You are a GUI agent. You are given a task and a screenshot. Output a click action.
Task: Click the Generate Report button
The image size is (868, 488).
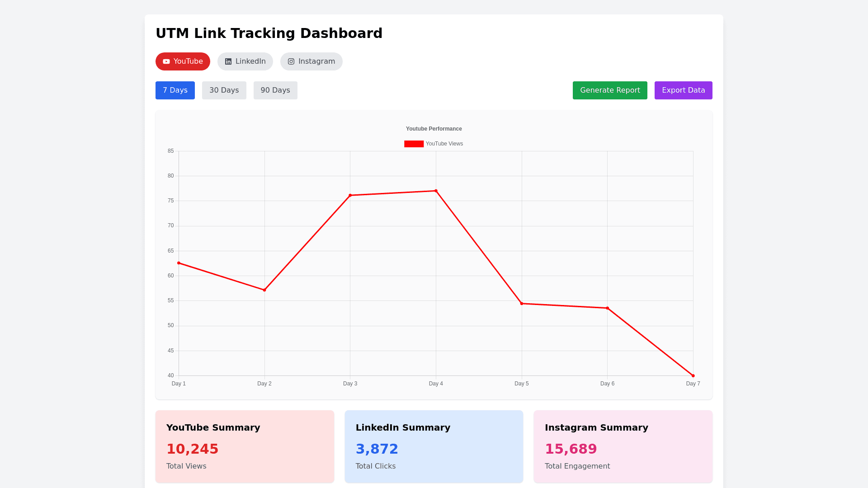(610, 90)
